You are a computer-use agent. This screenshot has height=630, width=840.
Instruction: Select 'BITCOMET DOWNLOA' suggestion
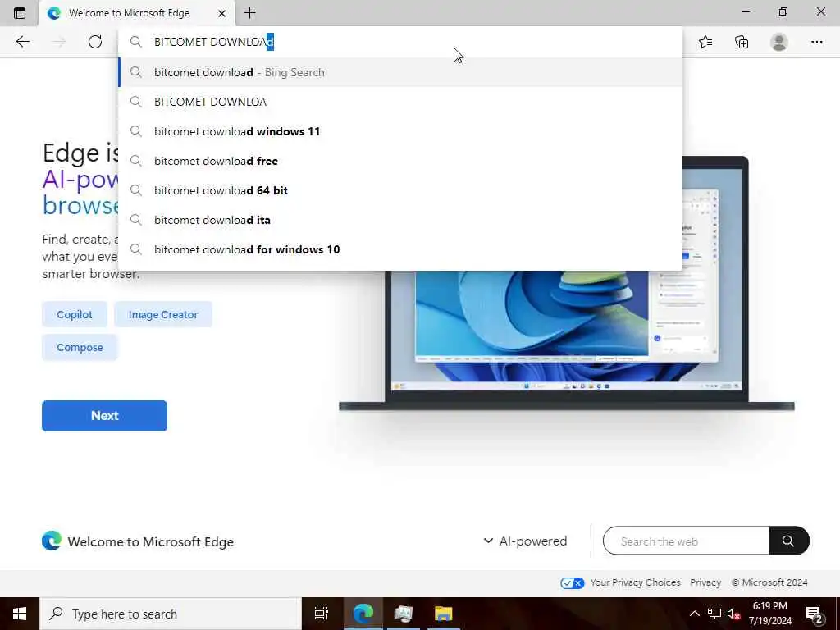point(400,102)
